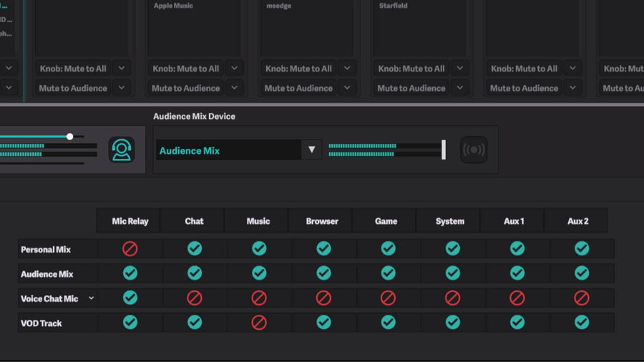Enable Browser in Voice Chat Mic row
This screenshot has width=644, height=362.
(x=323, y=298)
